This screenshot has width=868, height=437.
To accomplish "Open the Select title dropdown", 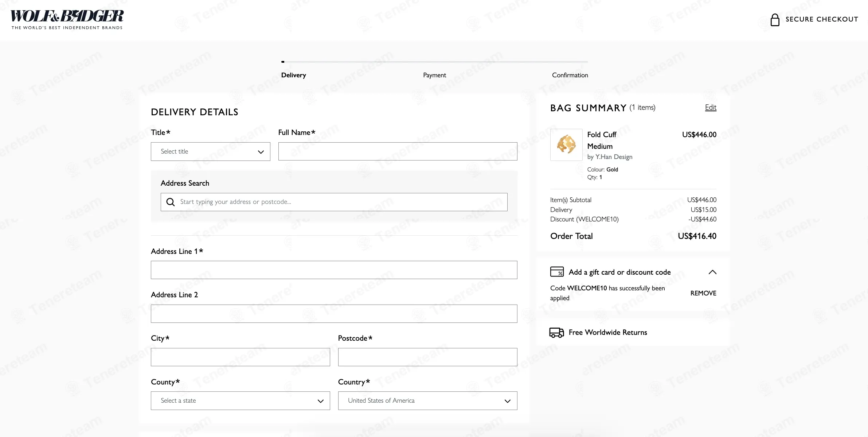I will coord(211,151).
